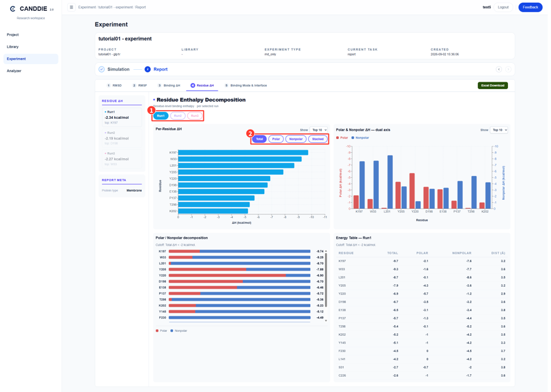Click the K202 bar in Per-Residue ΔH chart
Viewport: 551px width, 392px height.
tap(213, 211)
